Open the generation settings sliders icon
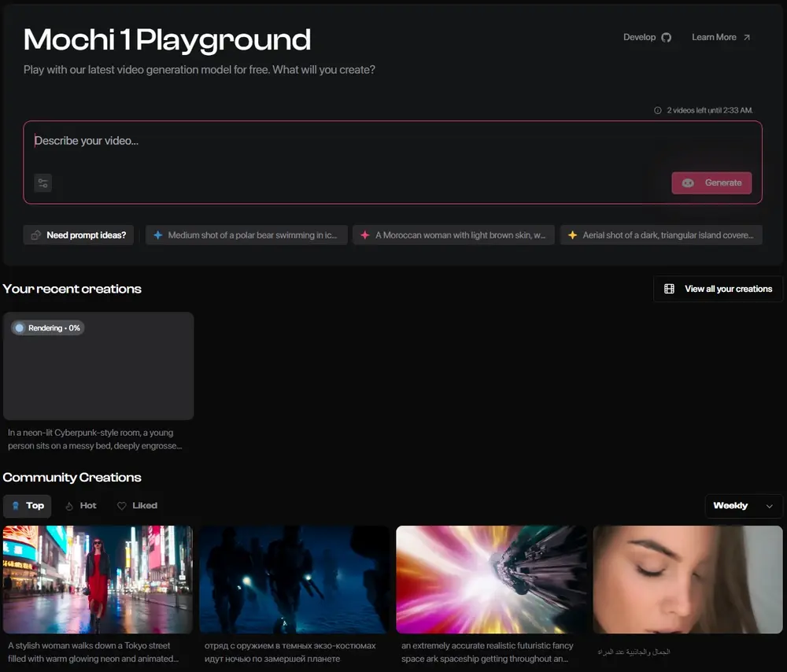The image size is (787, 672). (42, 183)
